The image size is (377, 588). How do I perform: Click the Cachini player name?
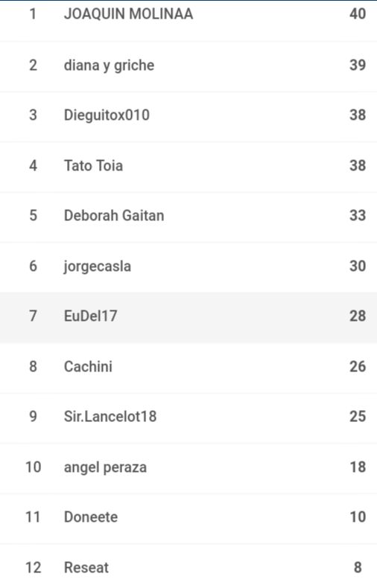pos(88,367)
